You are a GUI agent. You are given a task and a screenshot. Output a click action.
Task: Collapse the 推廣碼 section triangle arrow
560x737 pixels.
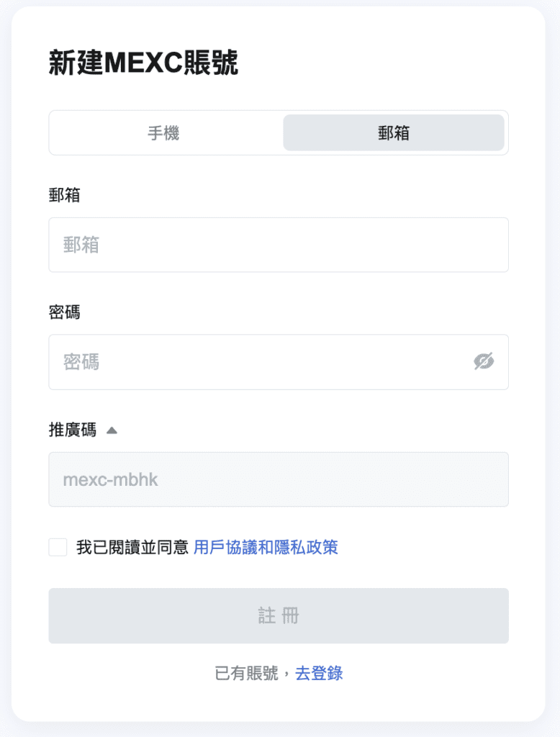coord(112,430)
